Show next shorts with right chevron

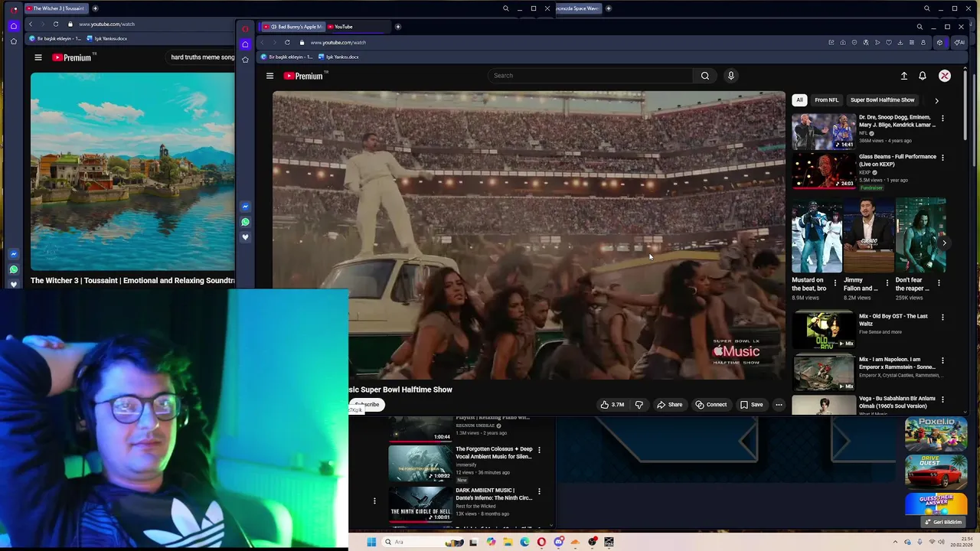click(944, 243)
